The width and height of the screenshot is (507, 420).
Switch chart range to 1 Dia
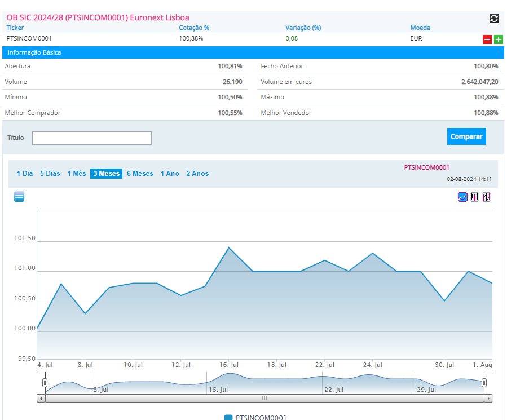(25, 174)
